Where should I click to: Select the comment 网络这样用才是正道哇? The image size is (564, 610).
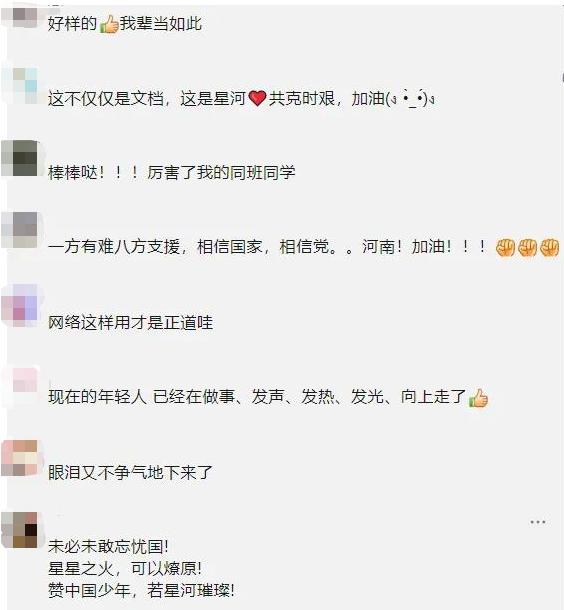tap(130, 323)
